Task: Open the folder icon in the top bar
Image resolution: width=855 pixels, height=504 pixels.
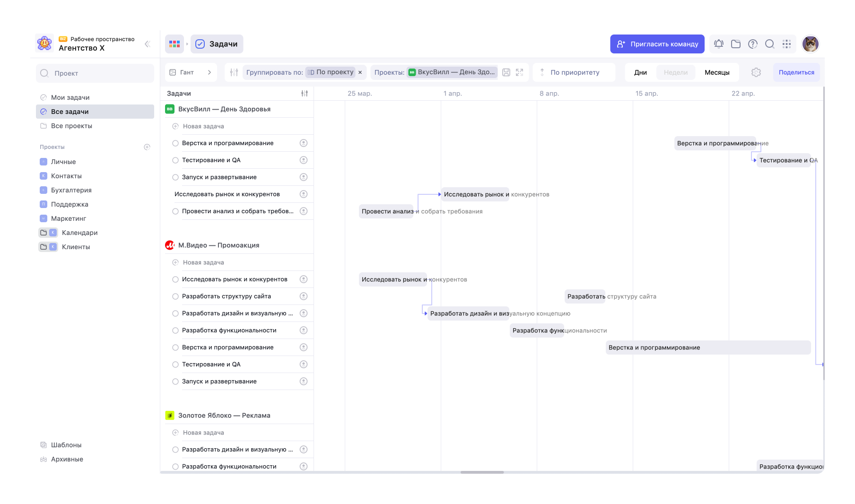Action: [x=736, y=44]
